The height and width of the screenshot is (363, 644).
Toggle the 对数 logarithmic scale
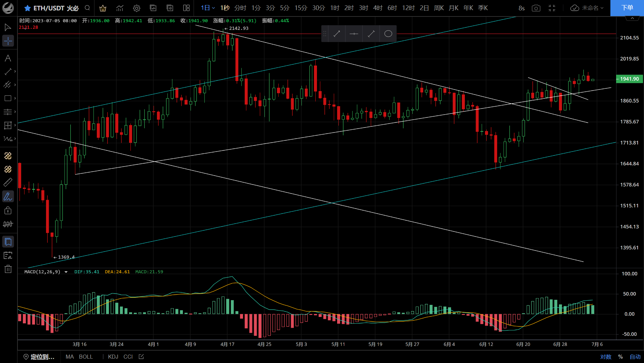(606, 357)
